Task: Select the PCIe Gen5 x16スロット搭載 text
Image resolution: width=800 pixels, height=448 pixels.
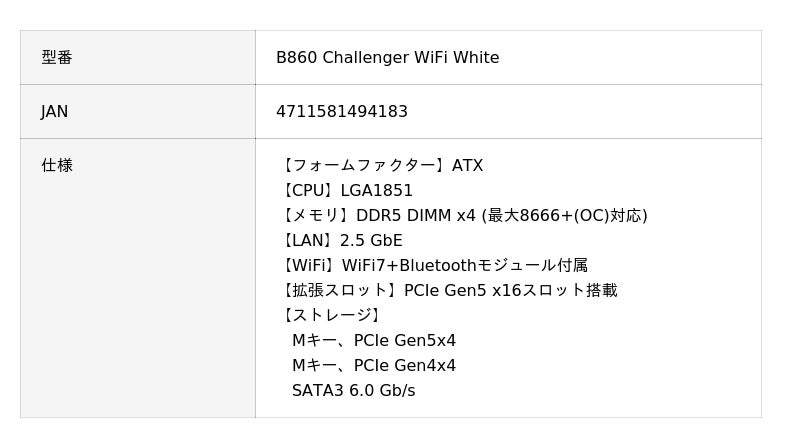Action: pyautogui.click(x=510, y=291)
